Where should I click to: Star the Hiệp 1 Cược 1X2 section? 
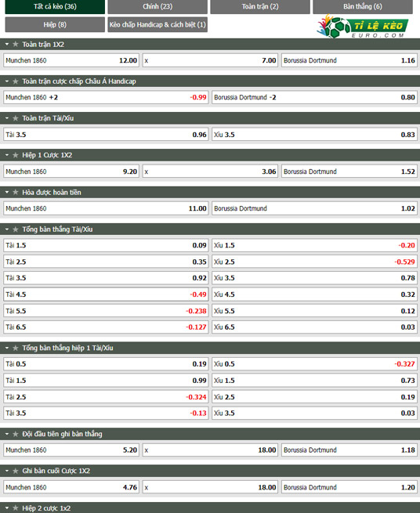point(16,155)
